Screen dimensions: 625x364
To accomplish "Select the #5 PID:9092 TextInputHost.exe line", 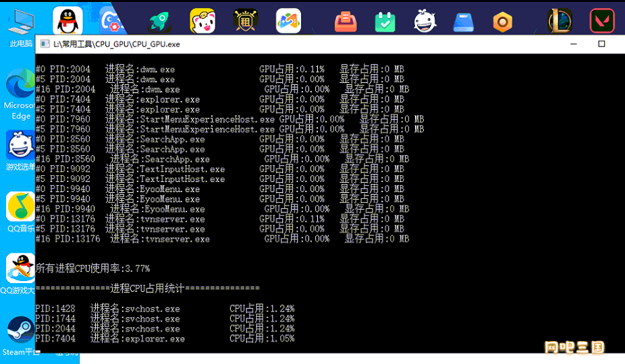I will pos(220,179).
